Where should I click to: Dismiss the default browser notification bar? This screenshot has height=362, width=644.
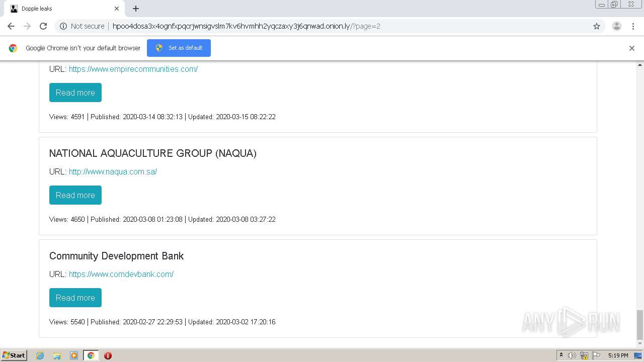pos(632,48)
